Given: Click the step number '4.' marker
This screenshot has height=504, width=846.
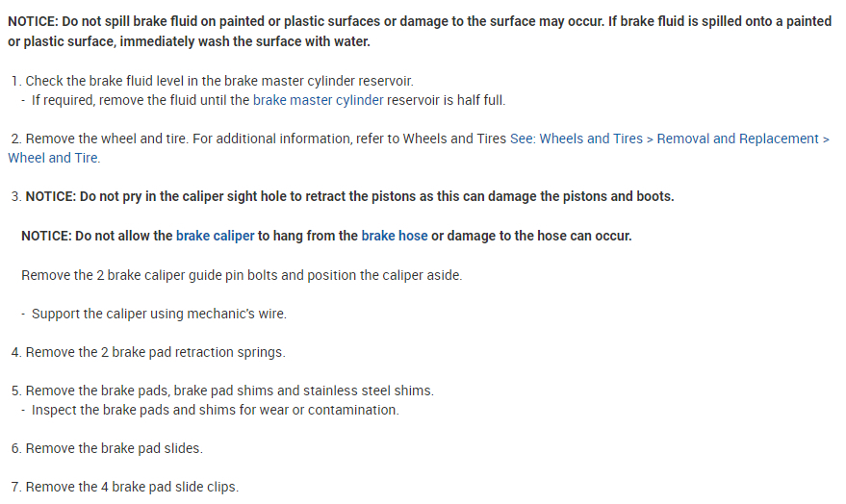Looking at the screenshot, I should [x=15, y=352].
